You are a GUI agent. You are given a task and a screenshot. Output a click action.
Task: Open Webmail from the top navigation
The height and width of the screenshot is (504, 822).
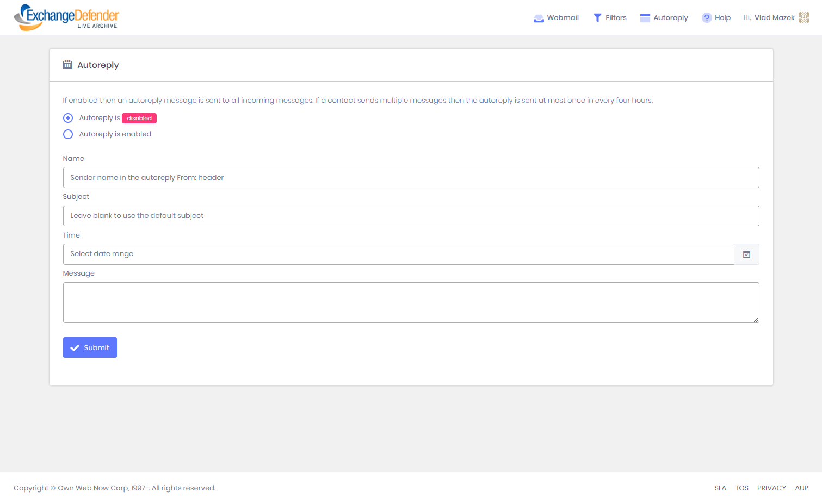click(556, 18)
